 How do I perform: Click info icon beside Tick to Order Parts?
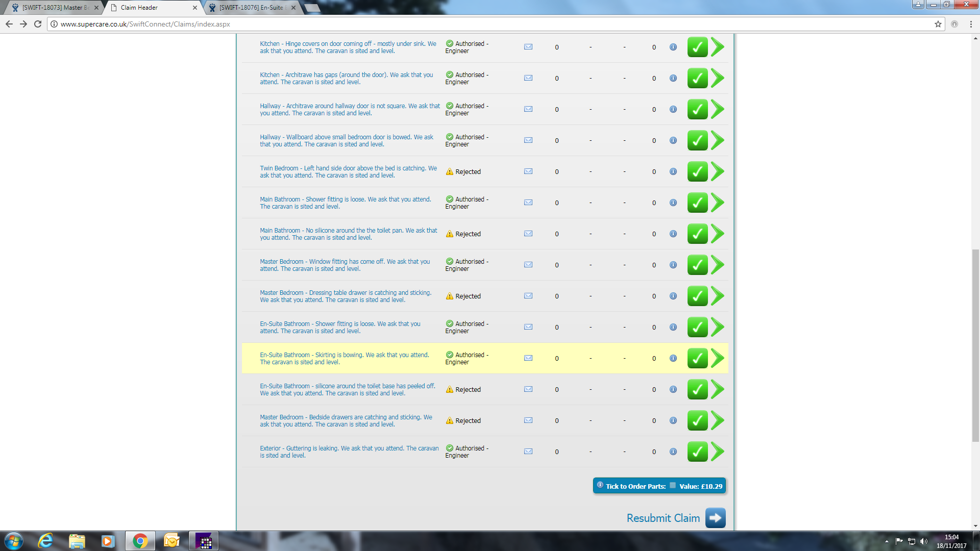pyautogui.click(x=600, y=485)
